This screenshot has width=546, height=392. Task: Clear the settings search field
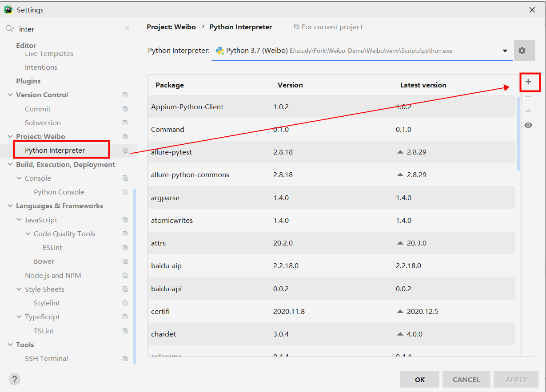(127, 29)
